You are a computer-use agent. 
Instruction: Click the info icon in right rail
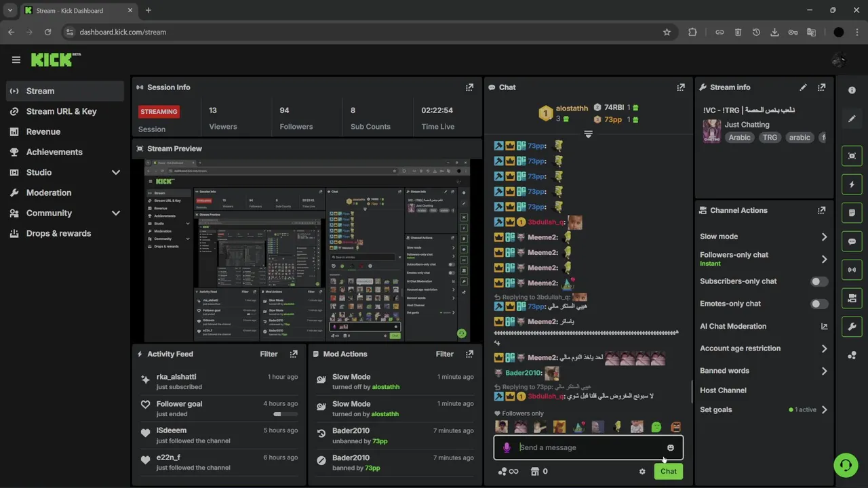852,90
